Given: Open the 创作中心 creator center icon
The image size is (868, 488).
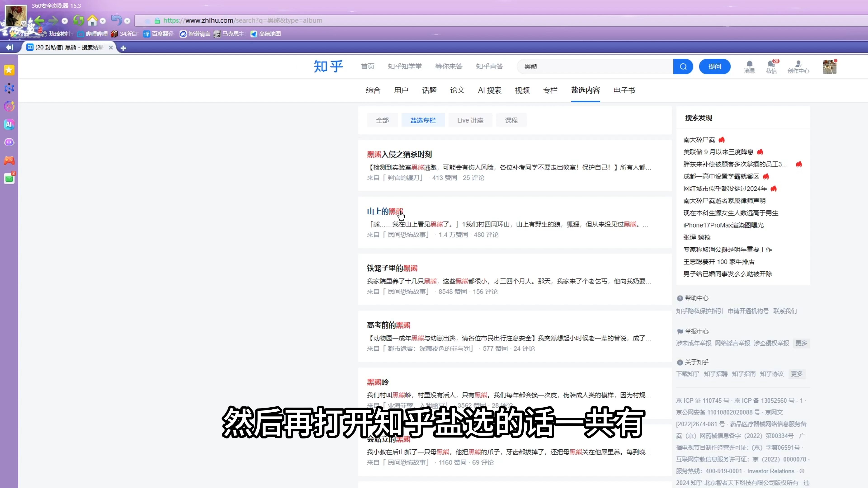Looking at the screenshot, I should click(798, 66).
